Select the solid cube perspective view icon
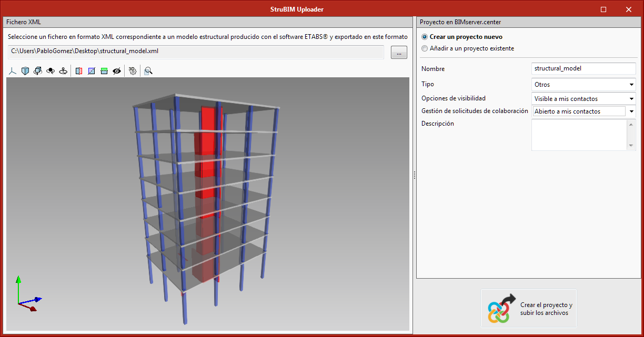The width and height of the screenshot is (644, 337). [25, 71]
